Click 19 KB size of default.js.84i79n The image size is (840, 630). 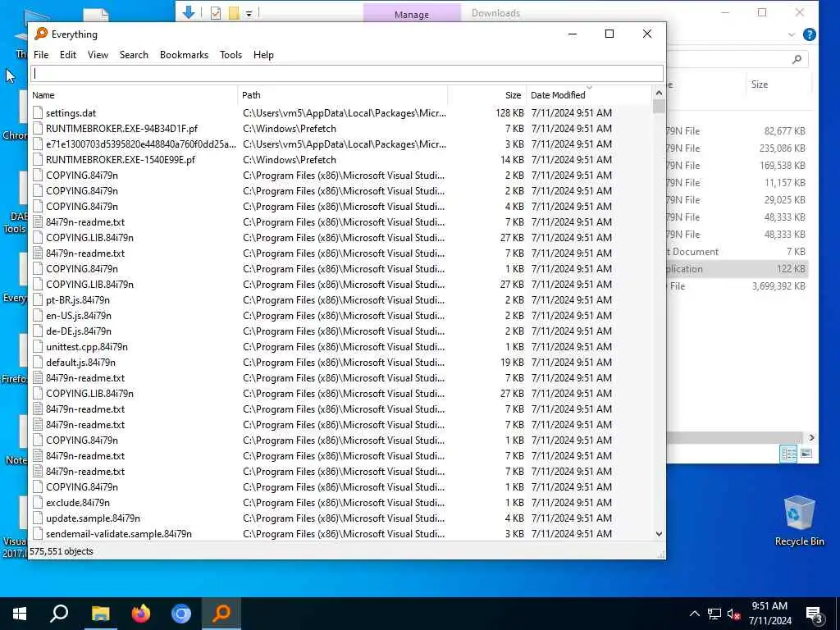tap(512, 362)
